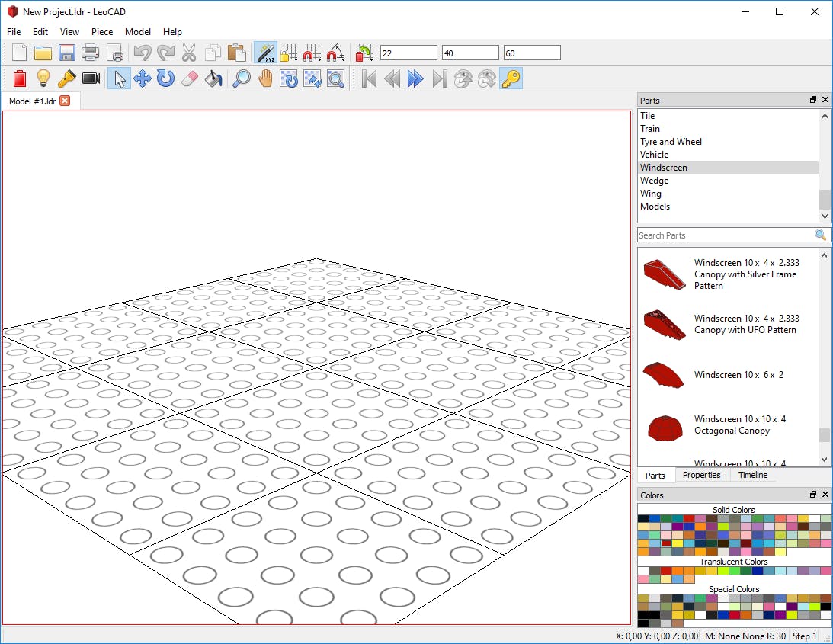Open the XY move snap magnet dropdown
833x644 pixels.
[312, 53]
